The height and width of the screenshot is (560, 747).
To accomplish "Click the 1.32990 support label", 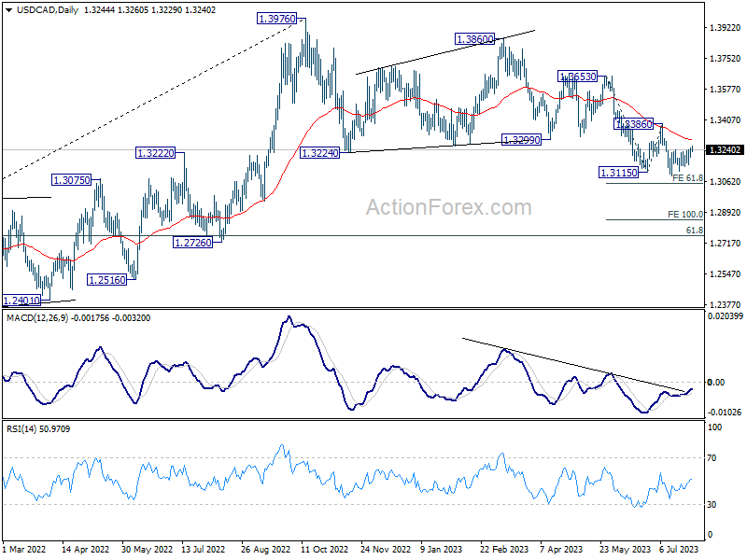I will click(522, 140).
